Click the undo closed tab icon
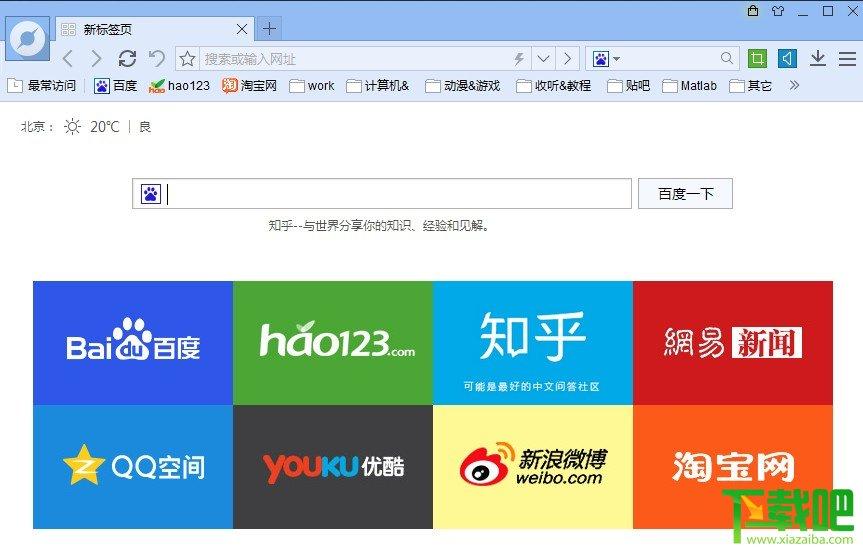This screenshot has width=863, height=549. click(x=157, y=58)
